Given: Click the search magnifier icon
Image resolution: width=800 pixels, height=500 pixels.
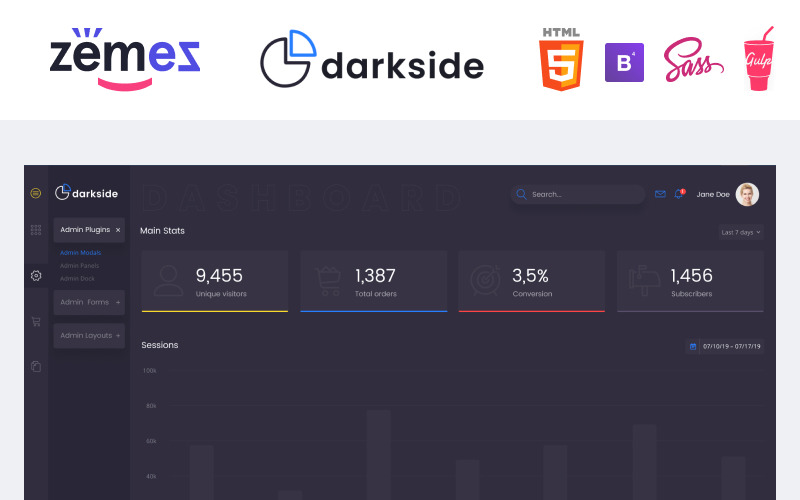Looking at the screenshot, I should pos(521,194).
